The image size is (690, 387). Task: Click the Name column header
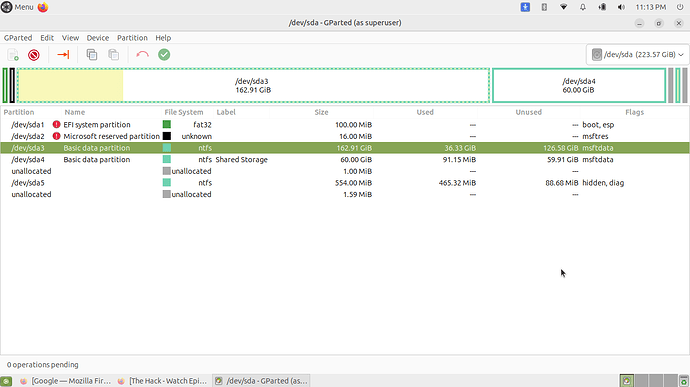(75, 112)
